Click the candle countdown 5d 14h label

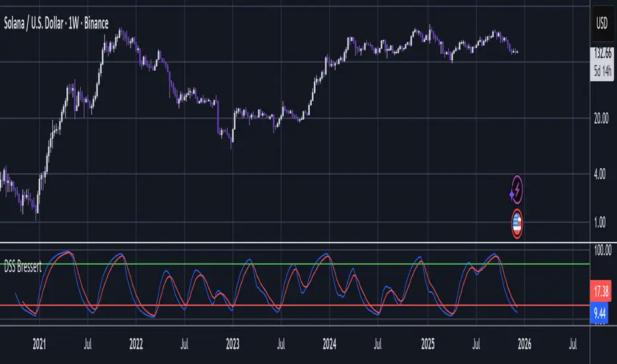[603, 71]
